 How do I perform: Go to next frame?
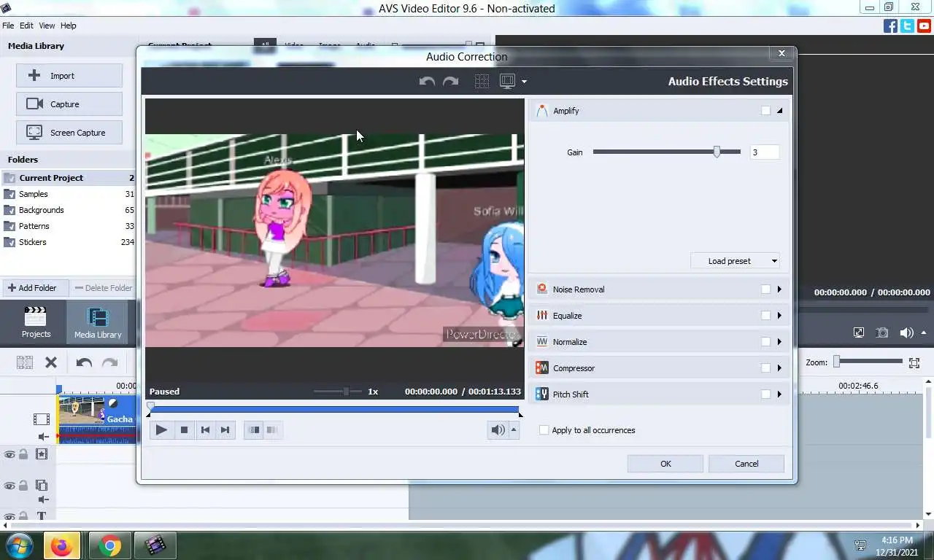(x=225, y=430)
